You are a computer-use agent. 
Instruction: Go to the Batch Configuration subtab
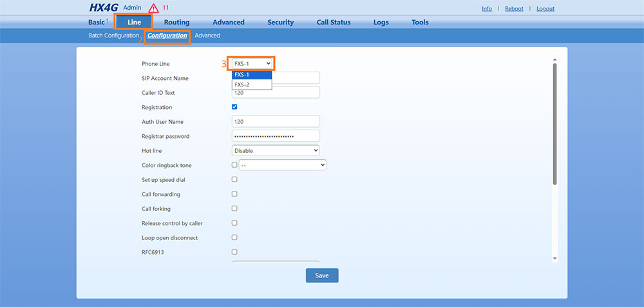tap(113, 35)
